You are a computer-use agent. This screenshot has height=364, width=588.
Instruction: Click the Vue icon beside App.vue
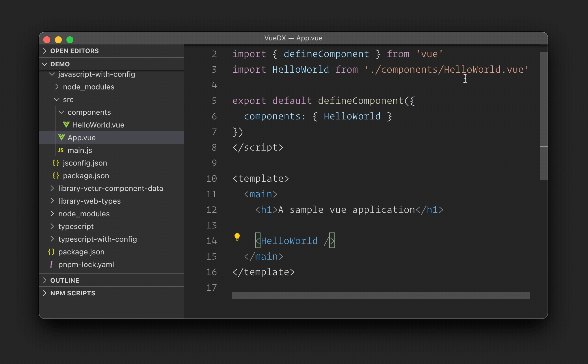click(62, 137)
